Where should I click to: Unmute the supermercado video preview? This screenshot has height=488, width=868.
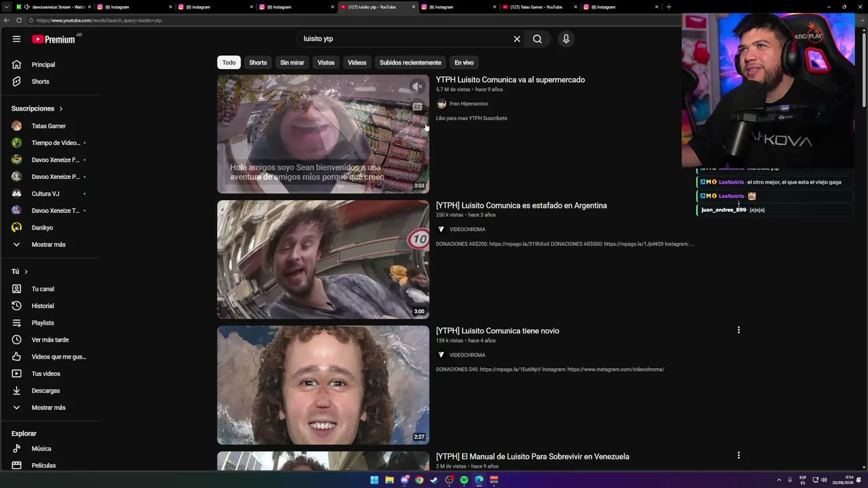pyautogui.click(x=417, y=86)
